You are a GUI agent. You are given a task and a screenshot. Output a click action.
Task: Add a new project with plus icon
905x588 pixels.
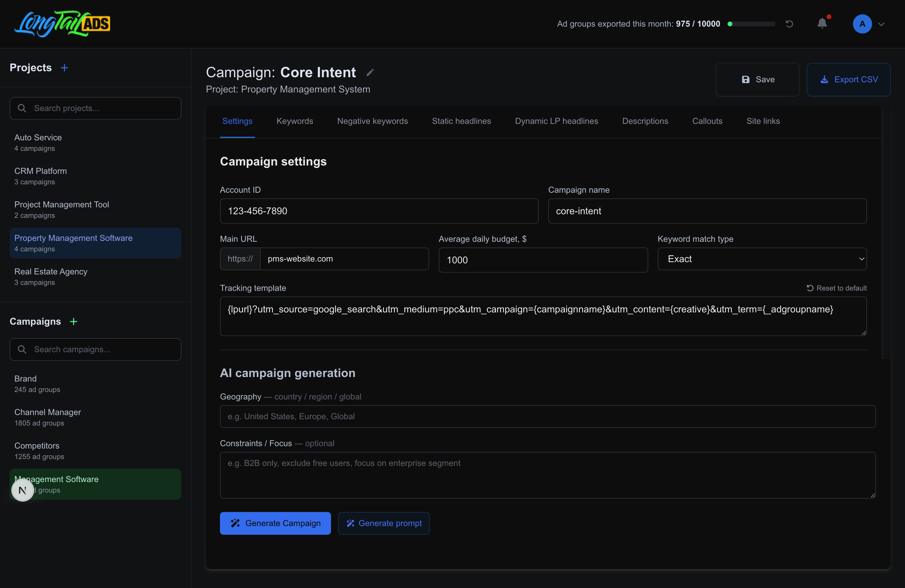(x=65, y=68)
